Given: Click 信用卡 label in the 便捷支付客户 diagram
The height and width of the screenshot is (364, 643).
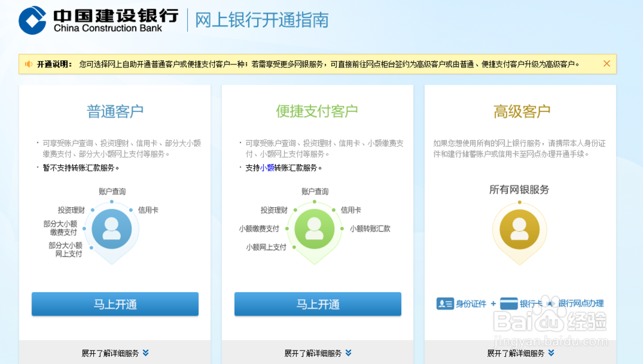Looking at the screenshot, I should [351, 210].
